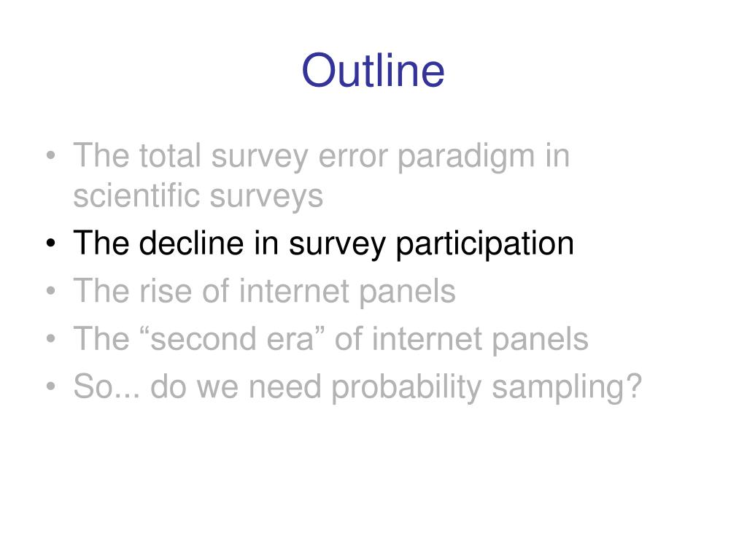Click the question mark ending the last bullet
This screenshot has height=560, width=747.
[634, 386]
